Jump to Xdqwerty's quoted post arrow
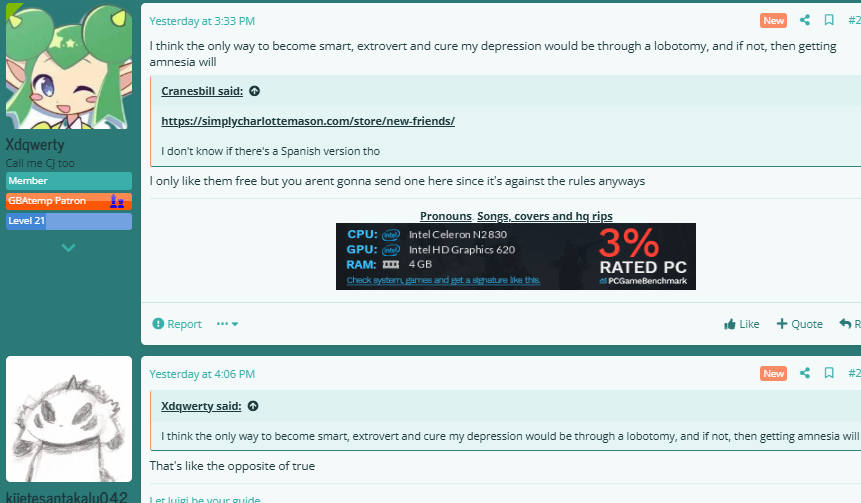 click(x=253, y=406)
